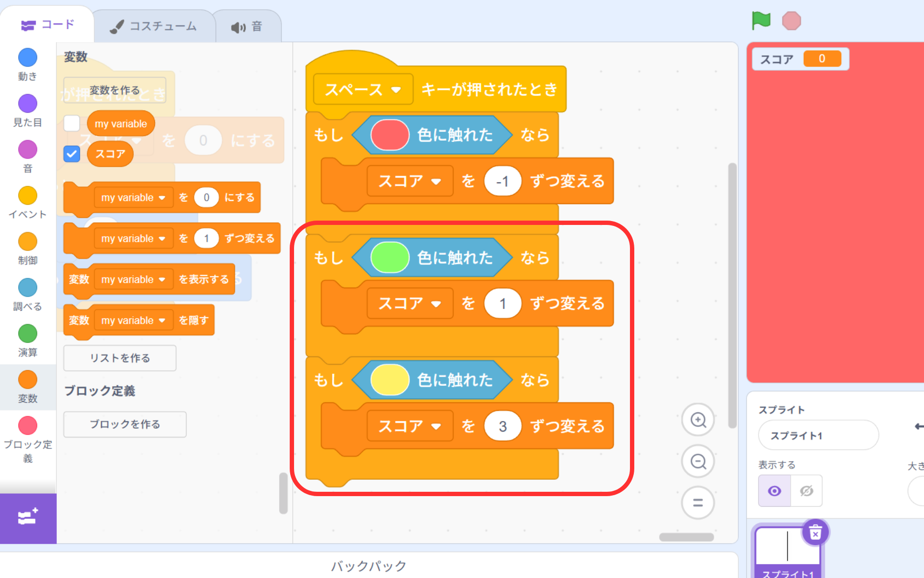Switch to the コスチューム tab
The image size is (924, 578).
tap(154, 26)
